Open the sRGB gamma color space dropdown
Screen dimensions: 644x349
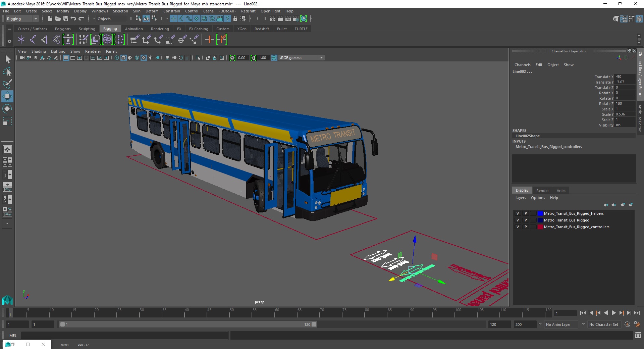pos(322,58)
